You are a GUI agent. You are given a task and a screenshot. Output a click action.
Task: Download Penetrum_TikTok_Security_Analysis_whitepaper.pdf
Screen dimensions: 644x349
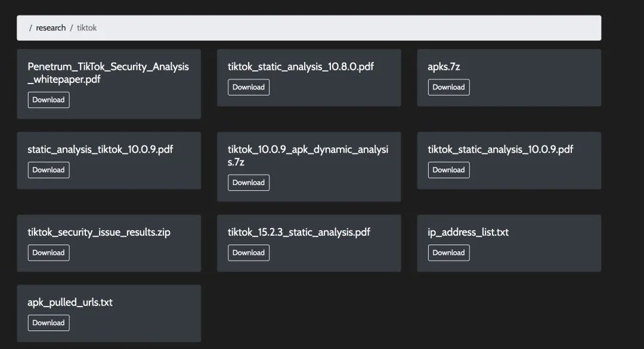pyautogui.click(x=48, y=100)
